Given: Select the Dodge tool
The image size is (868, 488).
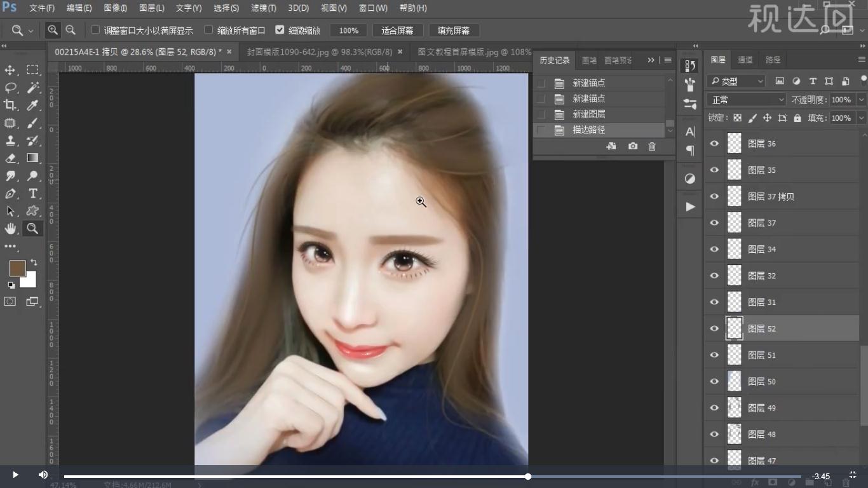Looking at the screenshot, I should (x=32, y=176).
